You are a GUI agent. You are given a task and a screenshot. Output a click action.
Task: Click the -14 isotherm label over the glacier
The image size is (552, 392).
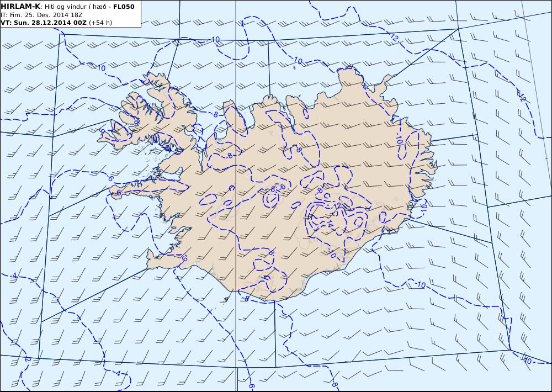click(x=329, y=224)
